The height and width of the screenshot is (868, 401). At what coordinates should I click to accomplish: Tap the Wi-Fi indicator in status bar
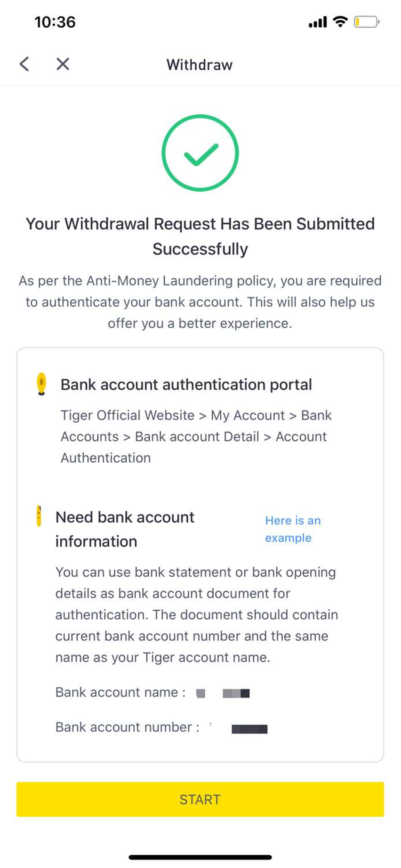click(340, 22)
